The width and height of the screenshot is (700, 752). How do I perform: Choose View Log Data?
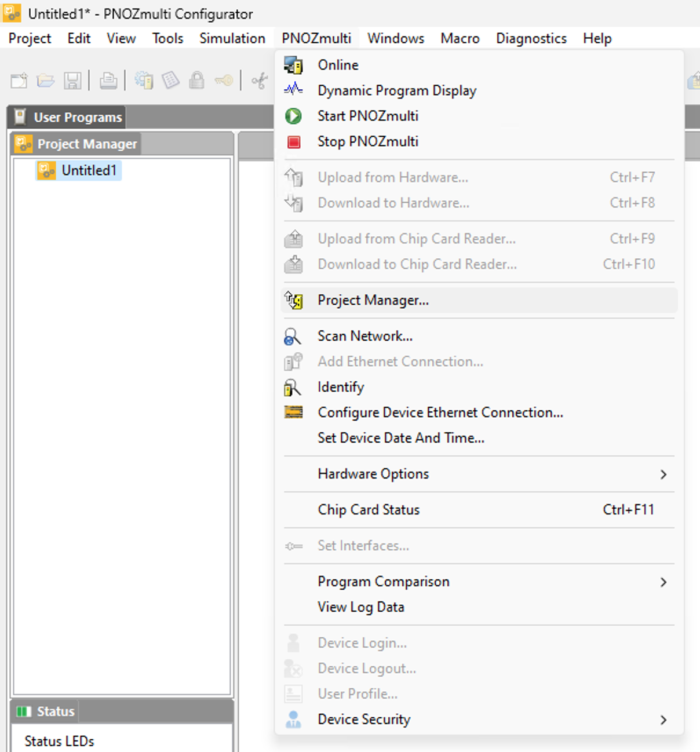click(x=479, y=607)
